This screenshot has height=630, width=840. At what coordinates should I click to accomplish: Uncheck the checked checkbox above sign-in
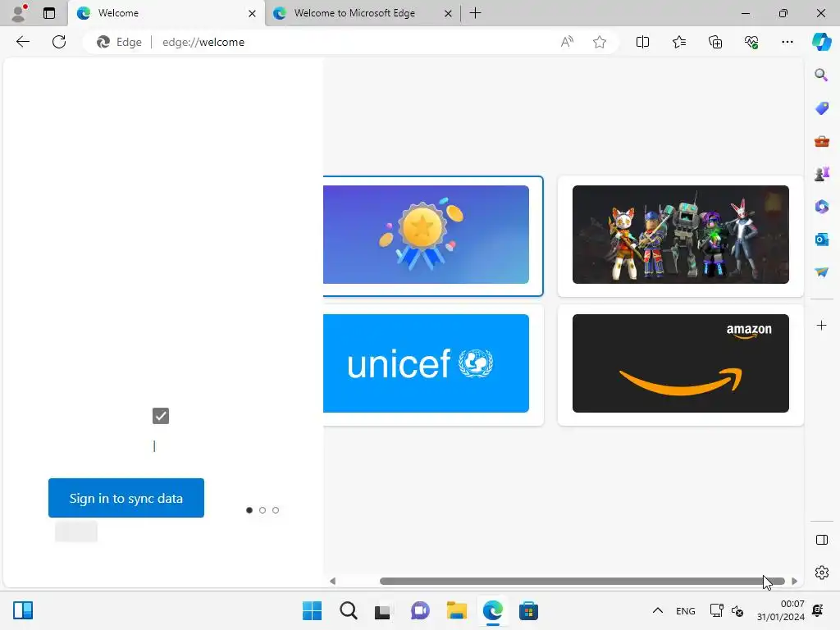(x=161, y=416)
